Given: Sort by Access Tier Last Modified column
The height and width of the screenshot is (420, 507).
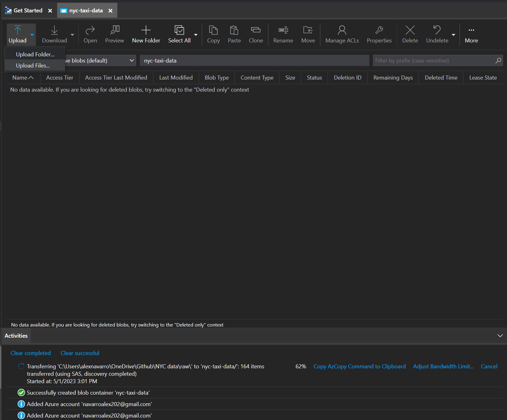Looking at the screenshot, I should click(x=116, y=78).
